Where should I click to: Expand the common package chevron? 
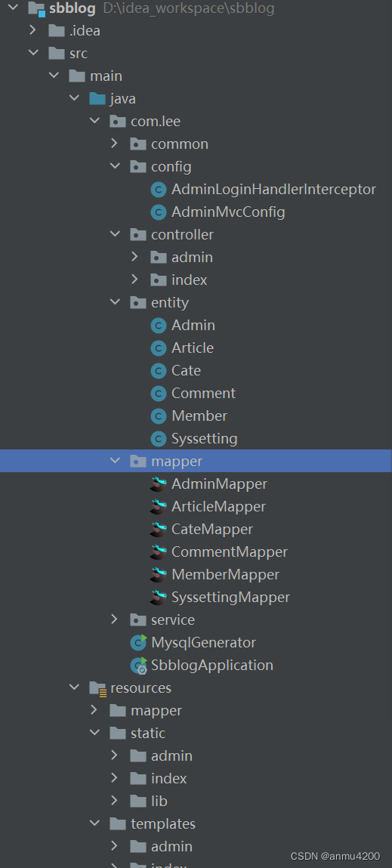point(115,144)
